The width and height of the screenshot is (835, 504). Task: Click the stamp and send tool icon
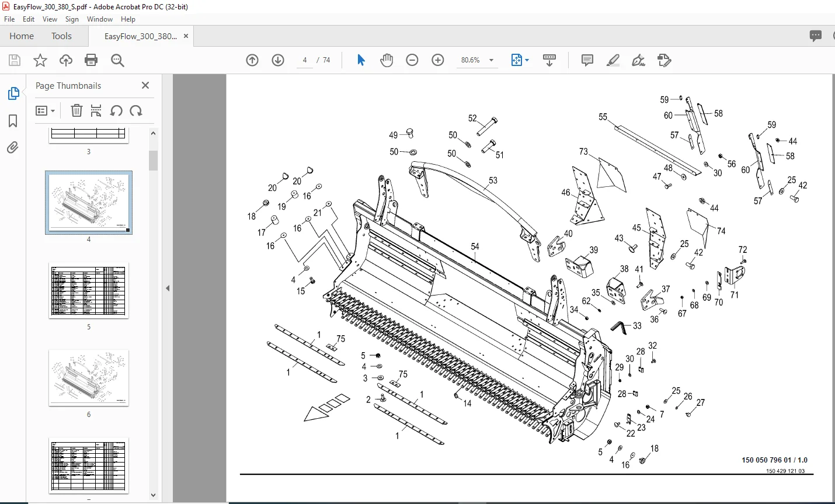[664, 60]
